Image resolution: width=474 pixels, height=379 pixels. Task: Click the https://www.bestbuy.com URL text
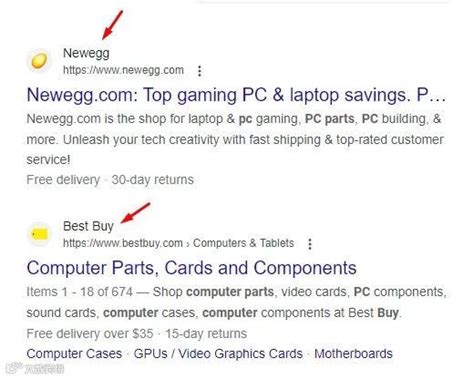123,243
